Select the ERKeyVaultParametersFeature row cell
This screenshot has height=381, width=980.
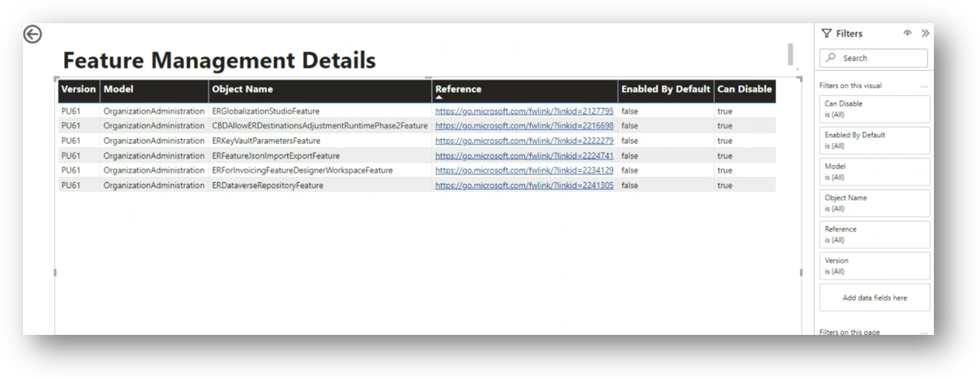click(x=266, y=141)
